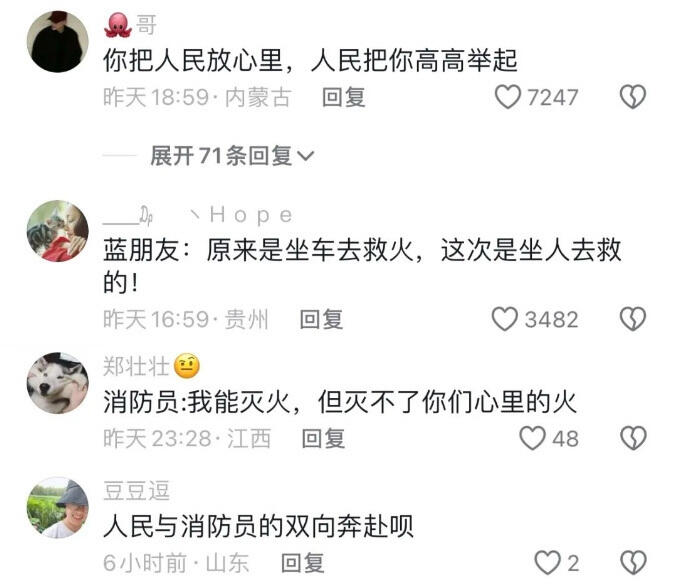This screenshot has width=688, height=584.
Task: Open the octopus 哥 user's avatar
Action: [x=57, y=42]
